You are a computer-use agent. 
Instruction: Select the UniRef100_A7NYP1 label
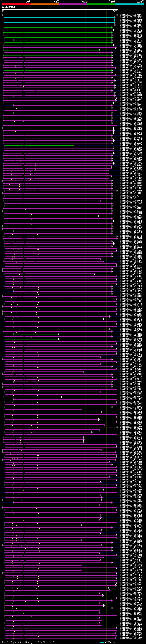pos(131,113)
